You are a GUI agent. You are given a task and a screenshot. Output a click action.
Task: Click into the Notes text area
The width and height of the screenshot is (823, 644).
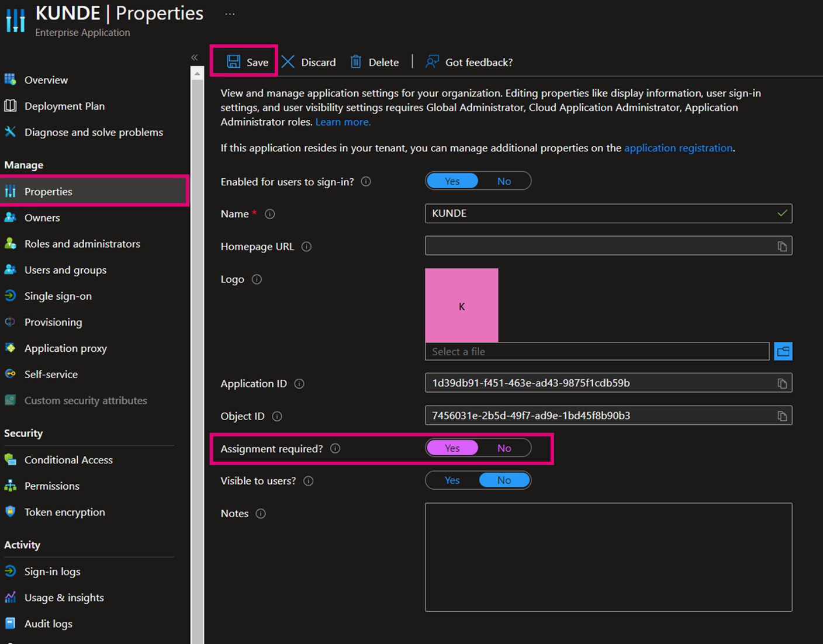[608, 556]
